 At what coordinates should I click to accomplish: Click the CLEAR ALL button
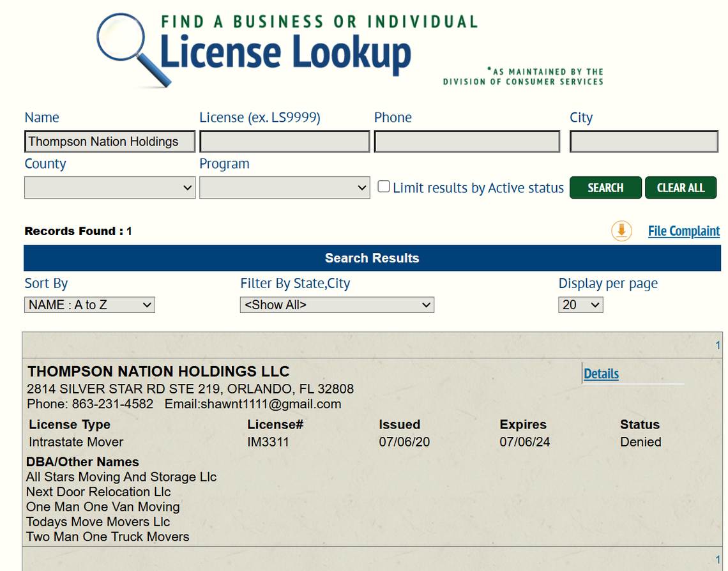(681, 187)
